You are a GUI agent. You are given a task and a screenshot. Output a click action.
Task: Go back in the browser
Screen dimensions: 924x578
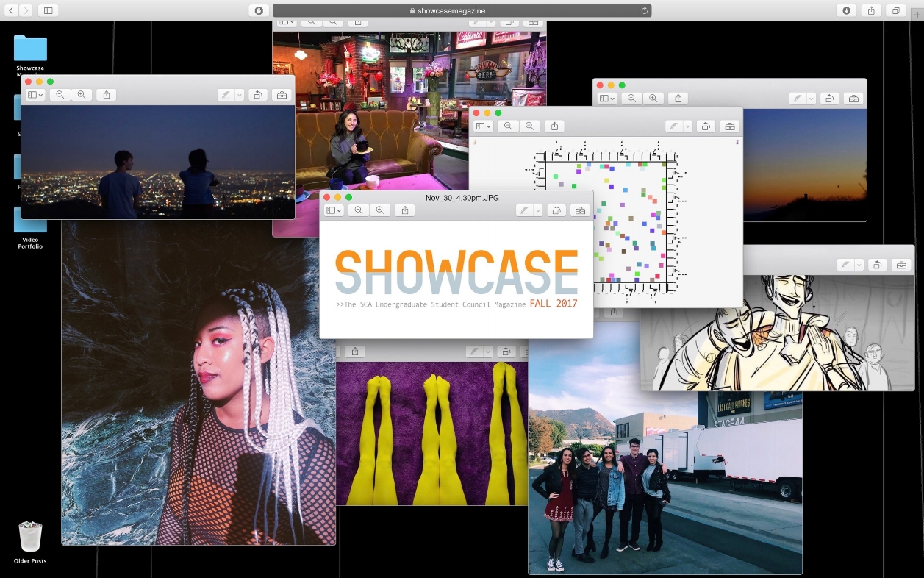(x=12, y=10)
